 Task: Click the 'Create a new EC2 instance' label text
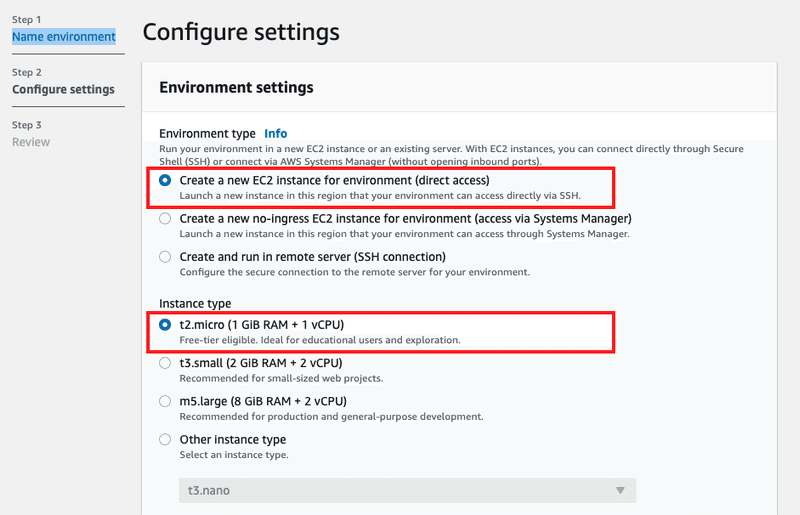334,180
